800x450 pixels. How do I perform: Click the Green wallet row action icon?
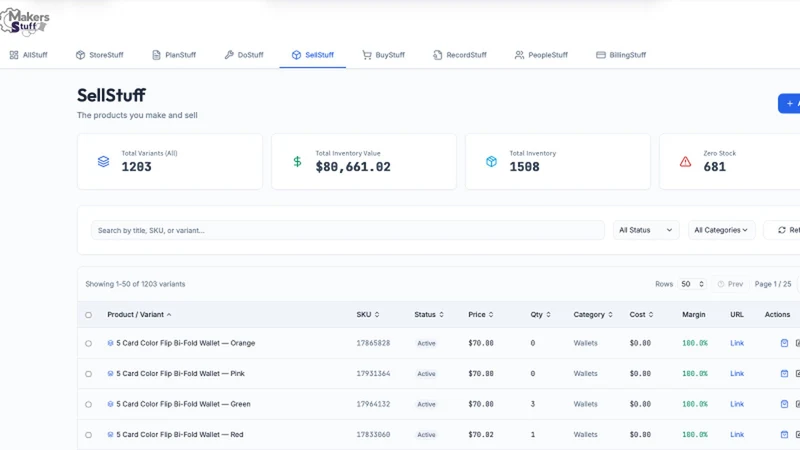pos(784,404)
